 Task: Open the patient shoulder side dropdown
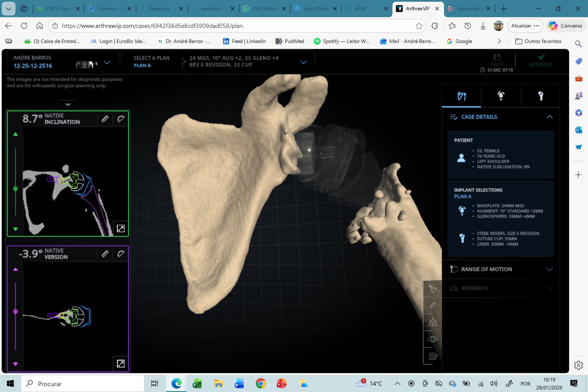point(107,62)
